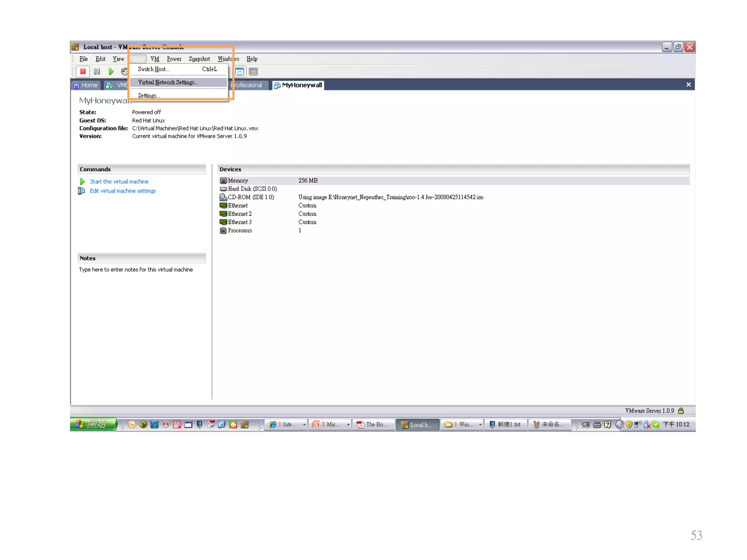747x560 pixels.
Task: Click the Notes text field
Action: [136, 270]
